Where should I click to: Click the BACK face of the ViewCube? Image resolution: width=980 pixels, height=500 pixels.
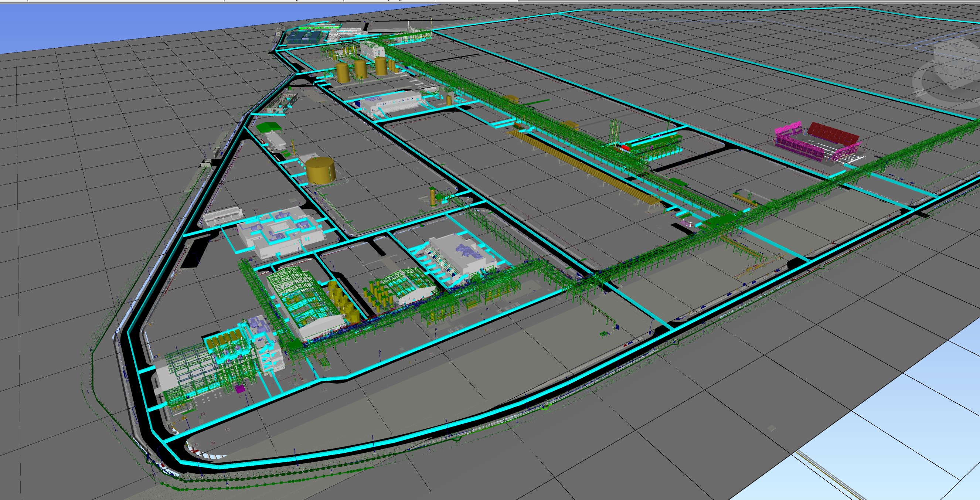tap(943, 68)
